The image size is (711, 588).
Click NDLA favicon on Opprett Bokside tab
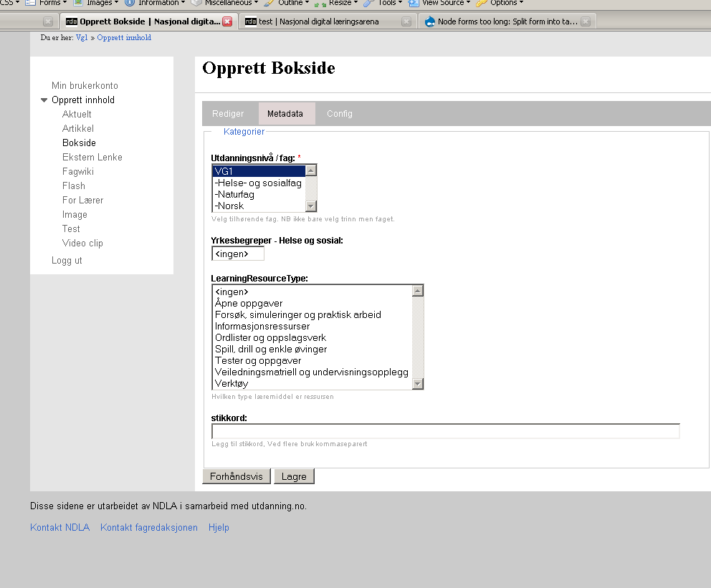(x=71, y=21)
